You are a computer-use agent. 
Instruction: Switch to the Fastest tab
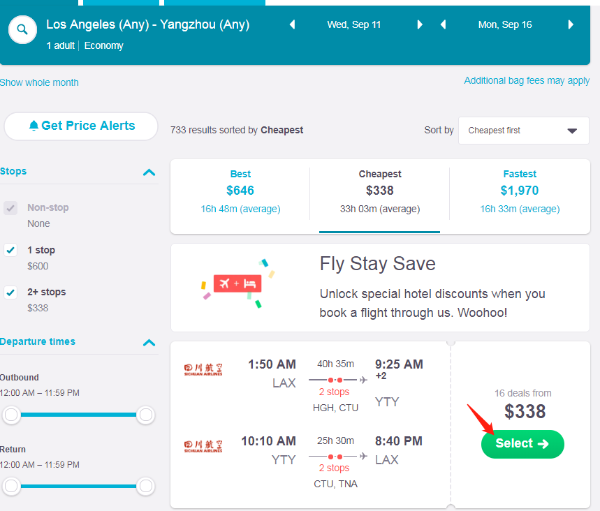tap(519, 190)
